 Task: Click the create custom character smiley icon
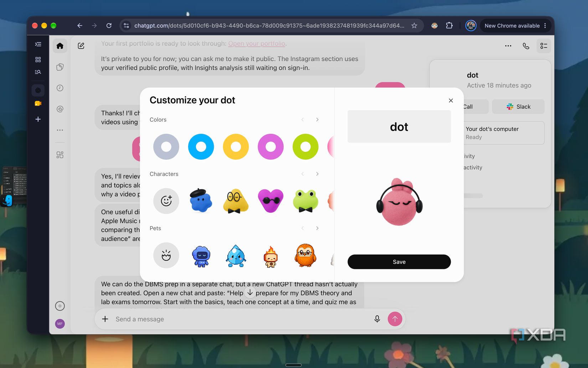(166, 201)
